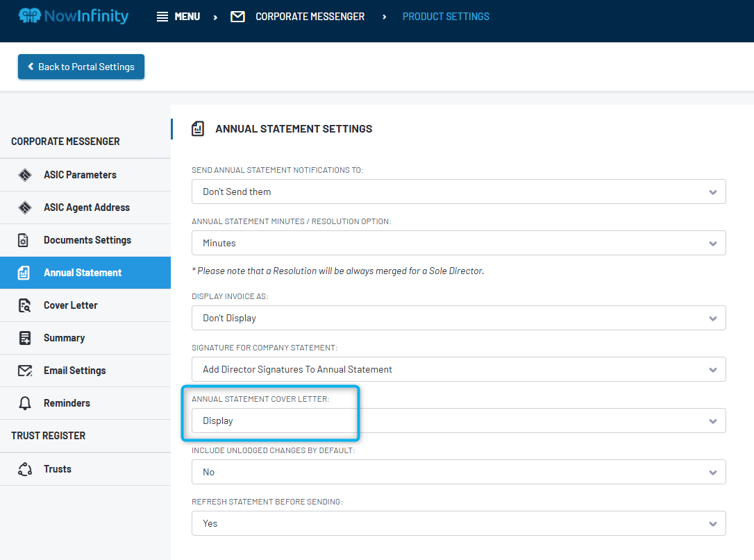The width and height of the screenshot is (754, 560).
Task: Click the Annual Statement Settings title
Action: (293, 129)
